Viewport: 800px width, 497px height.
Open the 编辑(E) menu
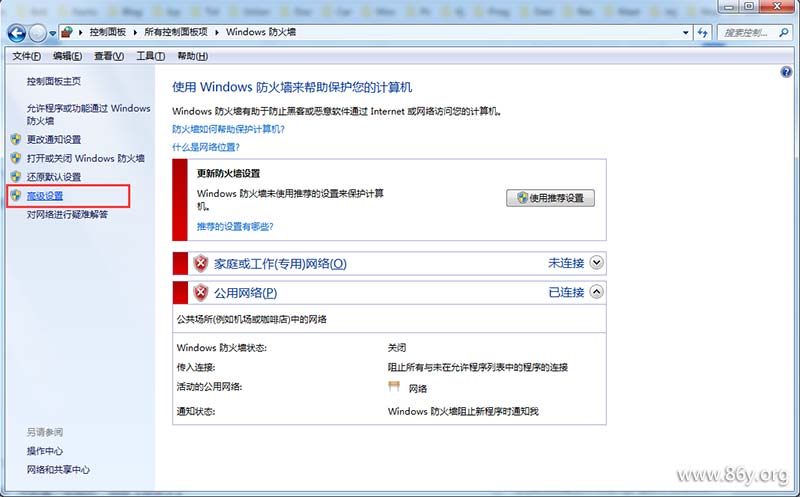pyautogui.click(x=67, y=56)
